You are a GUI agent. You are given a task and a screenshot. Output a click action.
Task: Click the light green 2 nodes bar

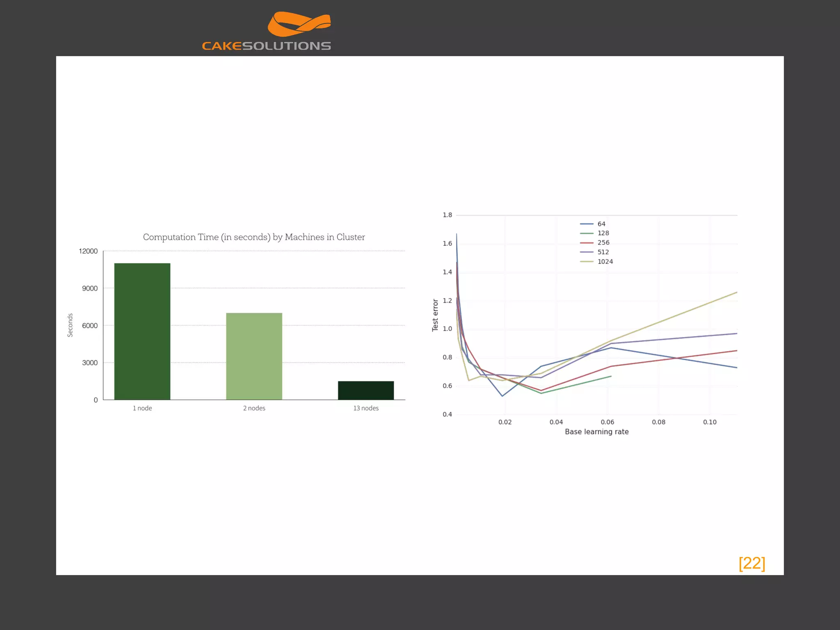254,356
